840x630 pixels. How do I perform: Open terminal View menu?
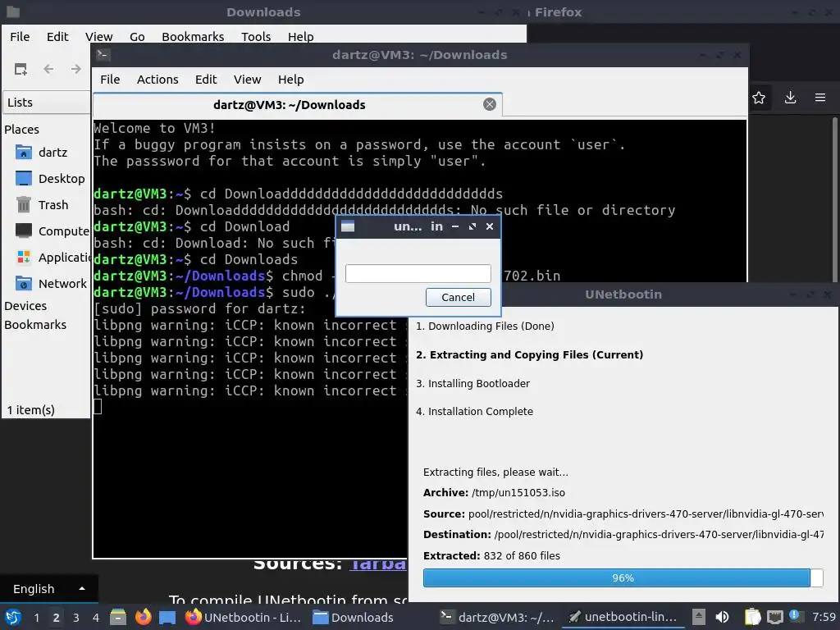point(247,80)
